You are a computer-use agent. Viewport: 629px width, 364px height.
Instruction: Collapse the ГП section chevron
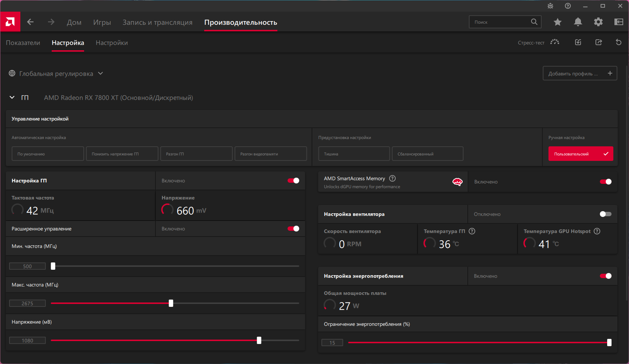tap(12, 98)
